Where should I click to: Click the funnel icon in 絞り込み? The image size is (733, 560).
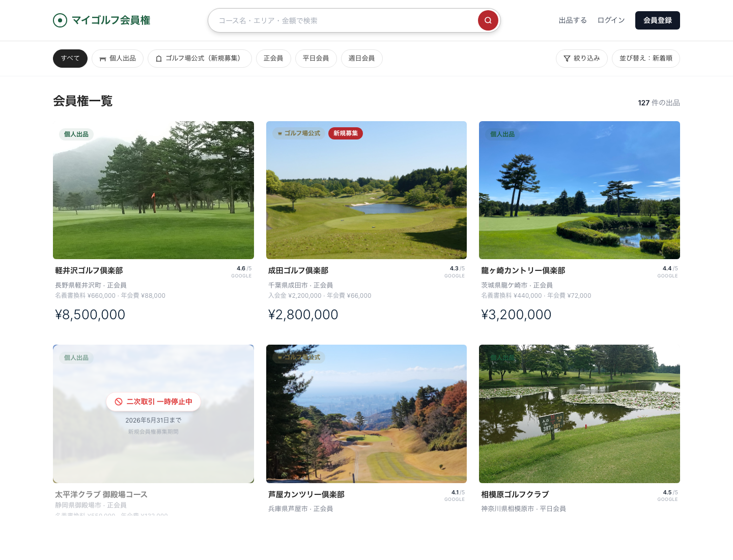coord(567,59)
